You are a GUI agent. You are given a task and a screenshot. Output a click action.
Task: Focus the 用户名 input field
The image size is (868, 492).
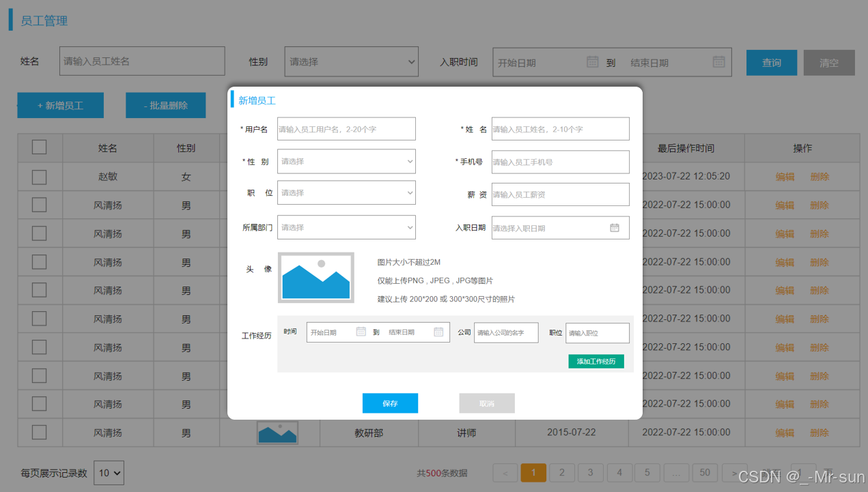pyautogui.click(x=346, y=129)
